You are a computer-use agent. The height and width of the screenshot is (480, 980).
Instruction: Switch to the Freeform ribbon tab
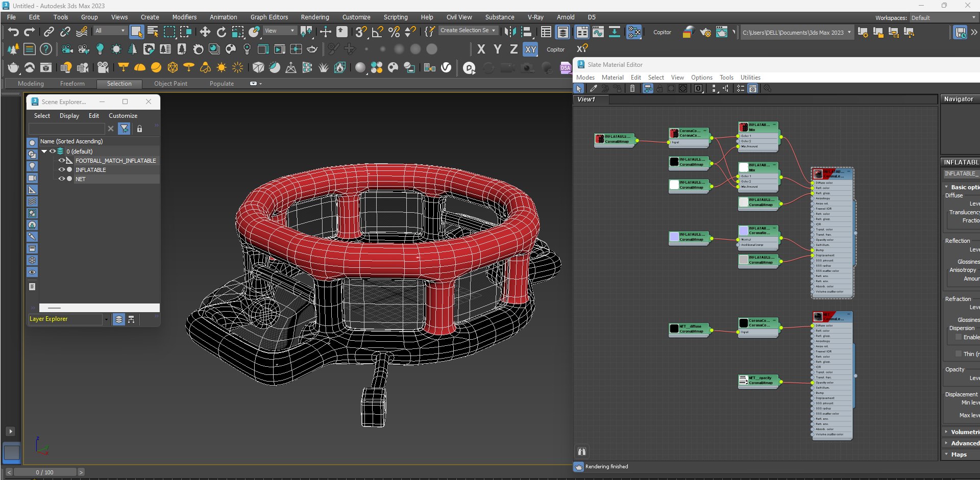(x=72, y=84)
